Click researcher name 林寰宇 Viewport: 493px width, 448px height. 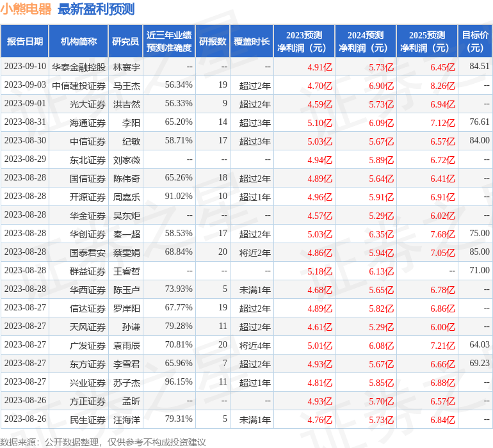pos(127,67)
